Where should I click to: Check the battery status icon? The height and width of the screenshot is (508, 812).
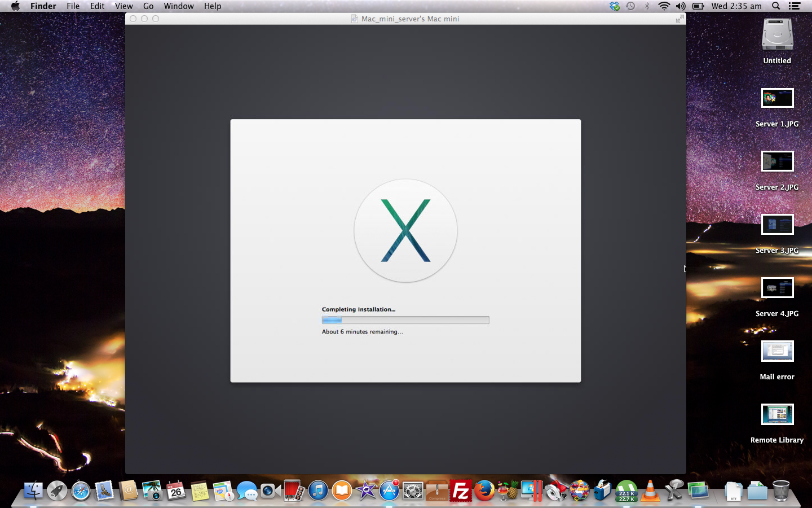point(698,6)
